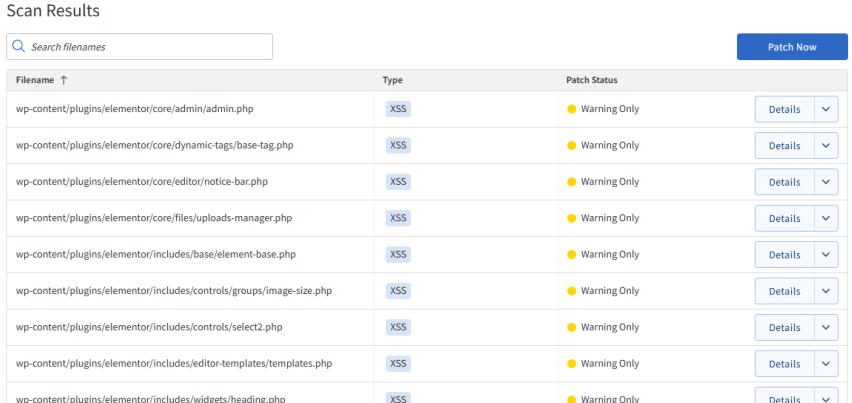Click XSS badge for notice-bar.php
Screen dimensions: 852x403
(x=398, y=182)
